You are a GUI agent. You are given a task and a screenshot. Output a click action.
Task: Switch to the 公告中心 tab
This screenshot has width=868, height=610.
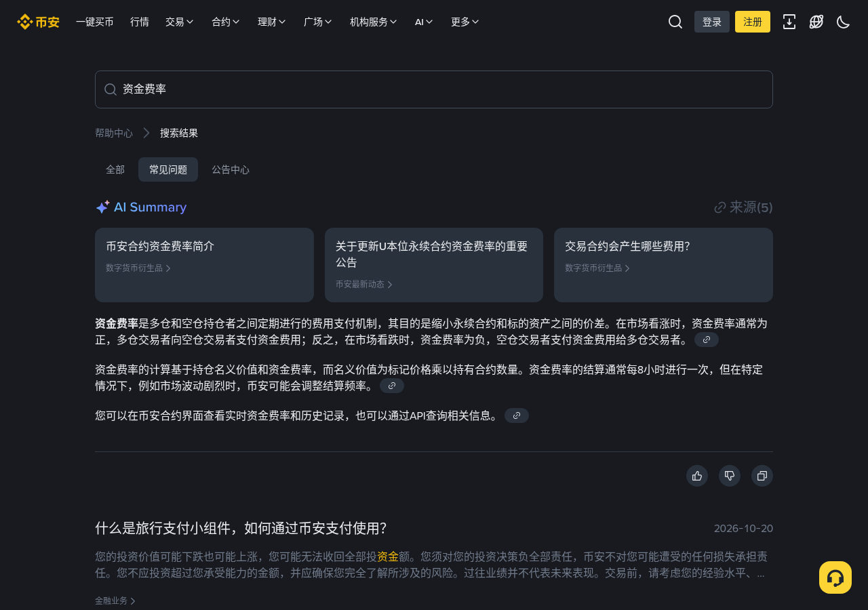(x=231, y=169)
